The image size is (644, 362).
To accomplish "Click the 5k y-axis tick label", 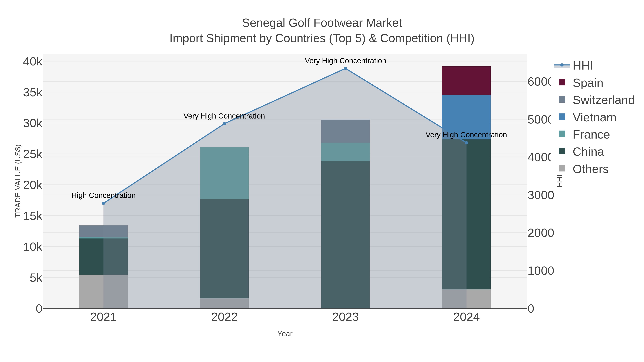I will [36, 278].
